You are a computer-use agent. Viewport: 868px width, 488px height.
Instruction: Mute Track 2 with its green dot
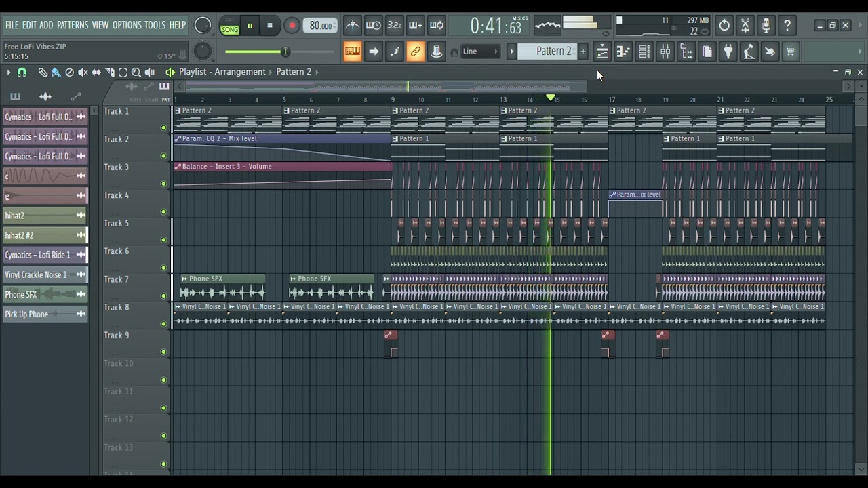tap(163, 156)
